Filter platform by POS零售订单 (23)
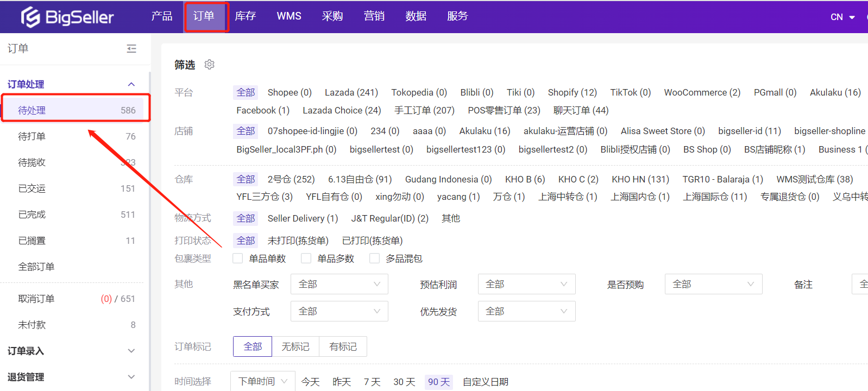868x391 pixels. point(504,110)
